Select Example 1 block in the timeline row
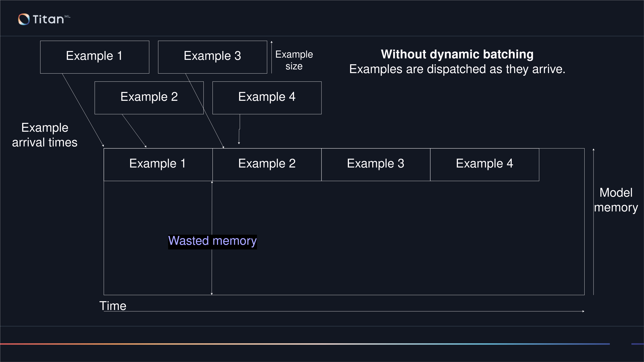The width and height of the screenshot is (644, 362). (158, 164)
